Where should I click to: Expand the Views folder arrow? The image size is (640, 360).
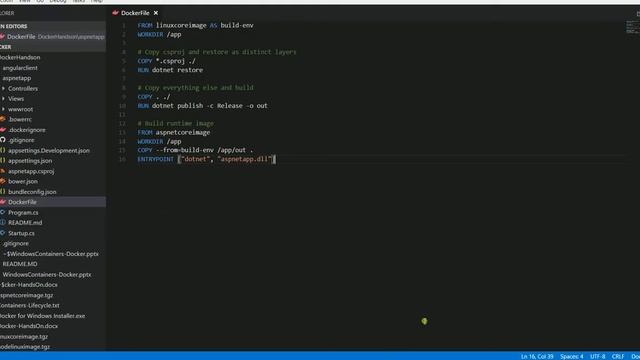pyautogui.click(x=4, y=98)
